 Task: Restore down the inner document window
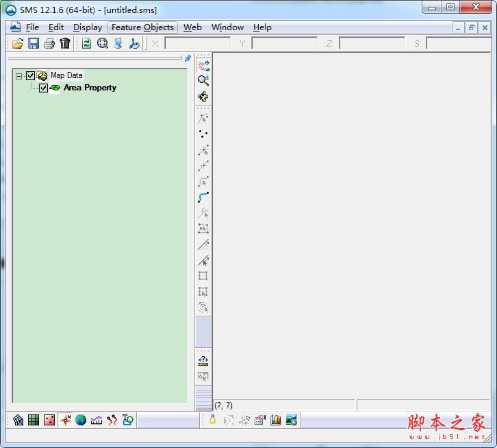click(x=471, y=27)
